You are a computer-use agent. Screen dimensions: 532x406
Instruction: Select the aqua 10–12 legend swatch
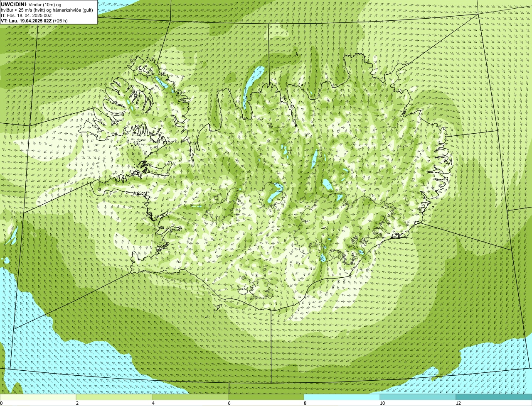(x=418, y=397)
